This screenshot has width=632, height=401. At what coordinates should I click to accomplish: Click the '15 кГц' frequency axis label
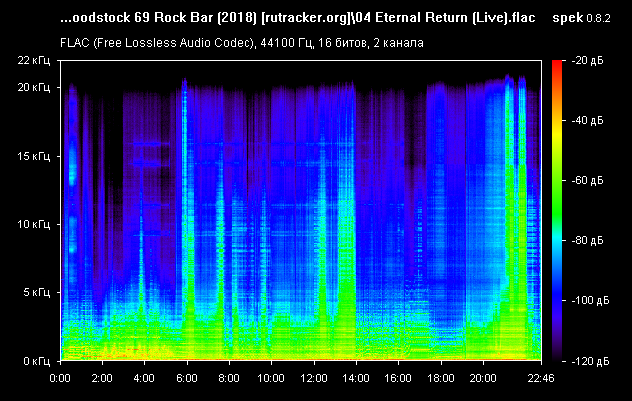click(x=34, y=156)
